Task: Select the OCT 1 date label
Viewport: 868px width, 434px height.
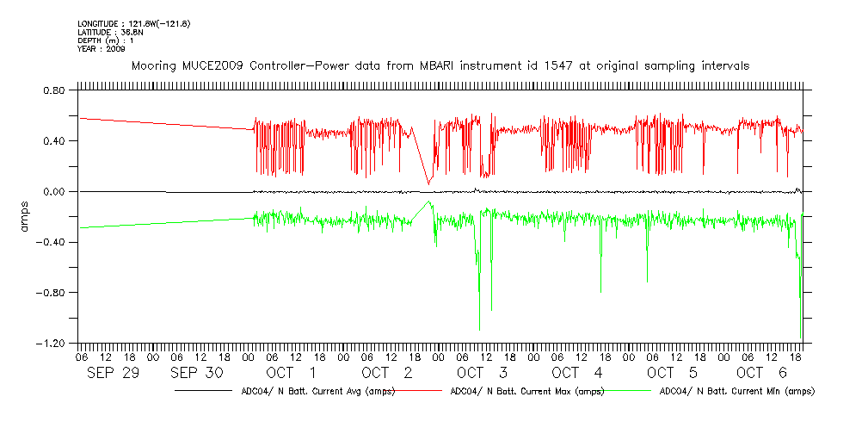Action: click(x=291, y=373)
